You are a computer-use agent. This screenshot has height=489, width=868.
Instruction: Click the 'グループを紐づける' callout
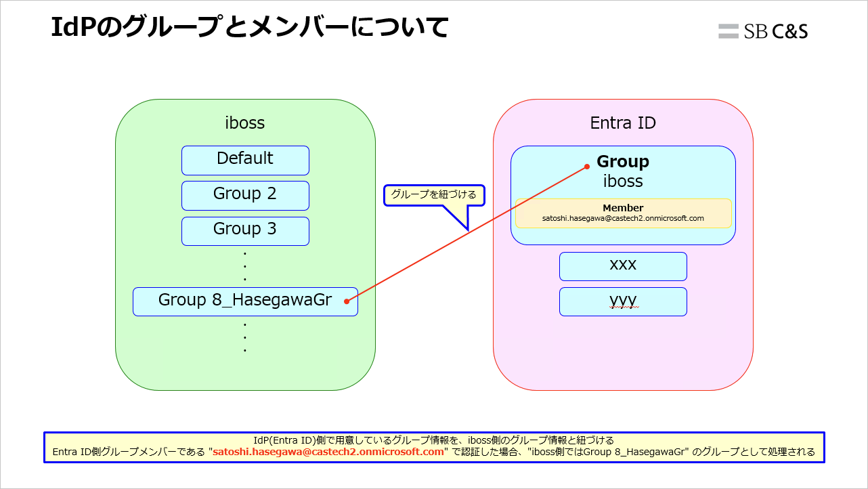[434, 195]
